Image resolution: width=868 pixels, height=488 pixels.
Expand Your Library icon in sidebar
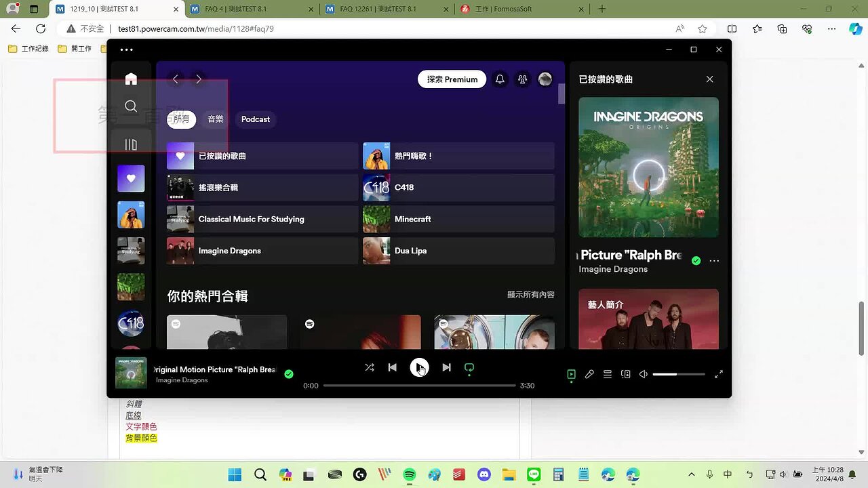pyautogui.click(x=131, y=144)
